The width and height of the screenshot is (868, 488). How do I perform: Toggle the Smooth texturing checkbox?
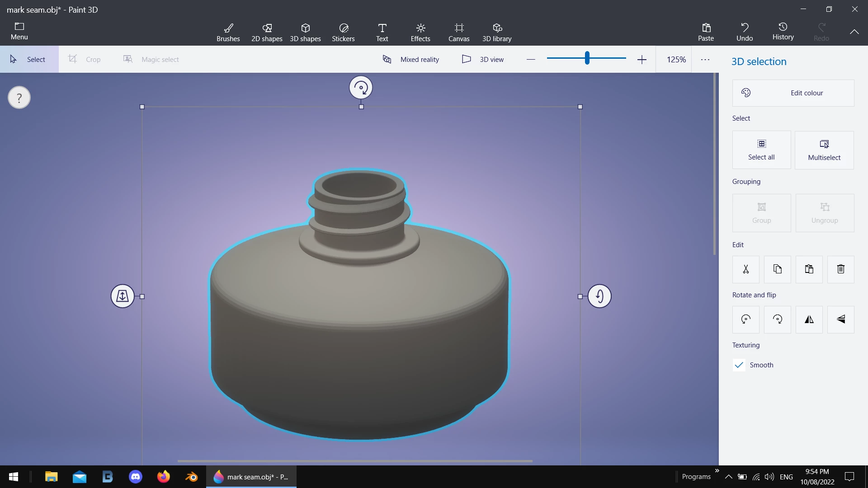pyautogui.click(x=739, y=365)
